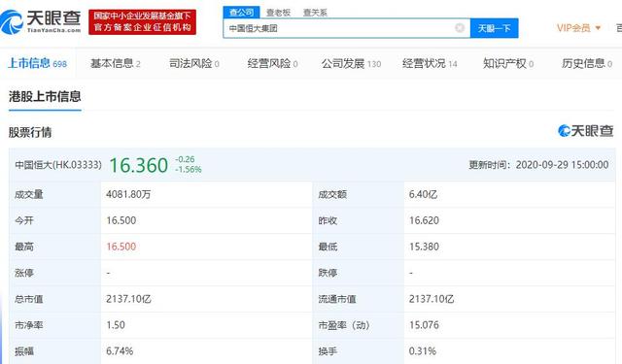Click the 跌停 row label

328,273
